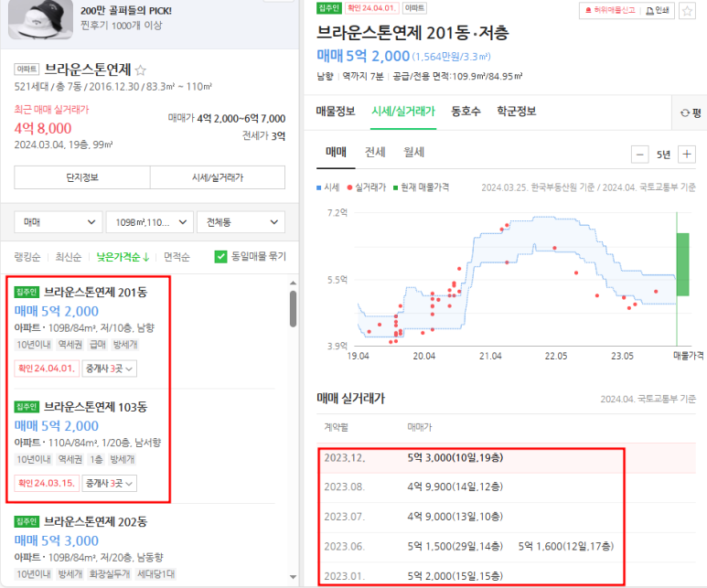The image size is (707, 588).
Task: Click the 5억 2,000(15일,15층) transaction
Action: [x=455, y=576]
